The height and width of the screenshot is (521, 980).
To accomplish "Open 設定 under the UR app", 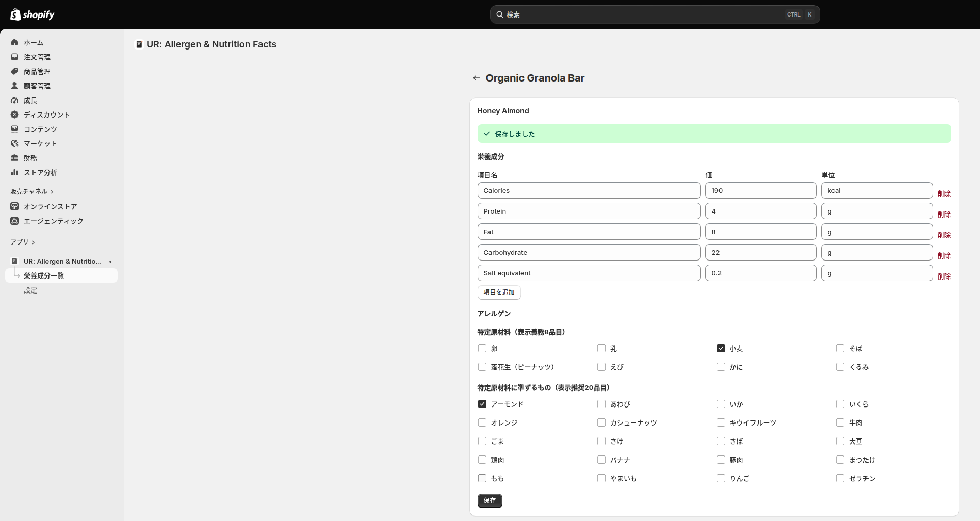I will (x=61, y=290).
